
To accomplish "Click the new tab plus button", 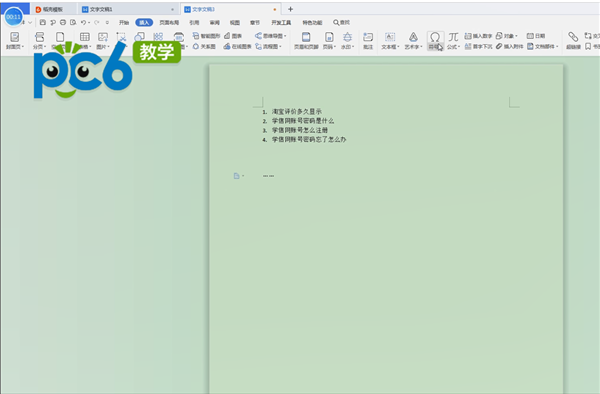I will (290, 9).
